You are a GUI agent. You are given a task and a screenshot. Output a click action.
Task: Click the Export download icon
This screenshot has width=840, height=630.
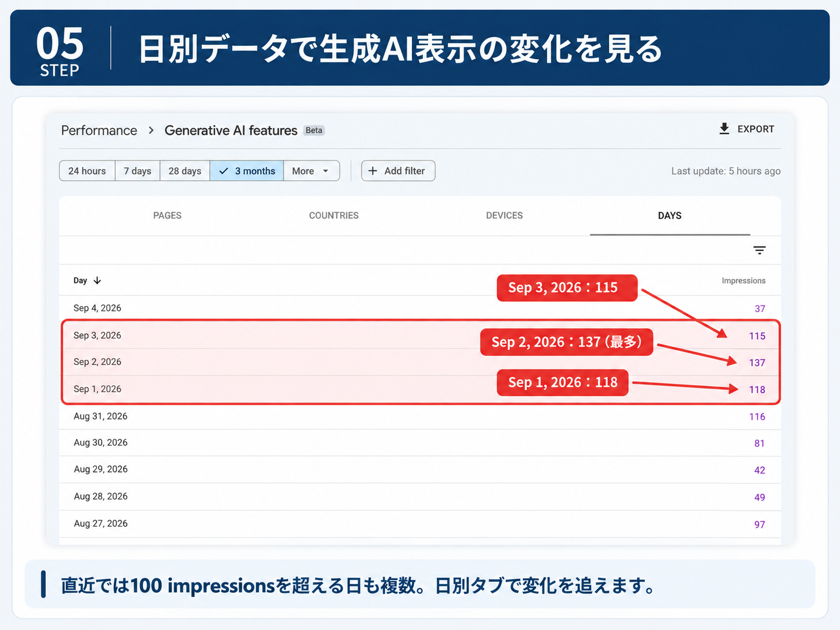coord(724,129)
